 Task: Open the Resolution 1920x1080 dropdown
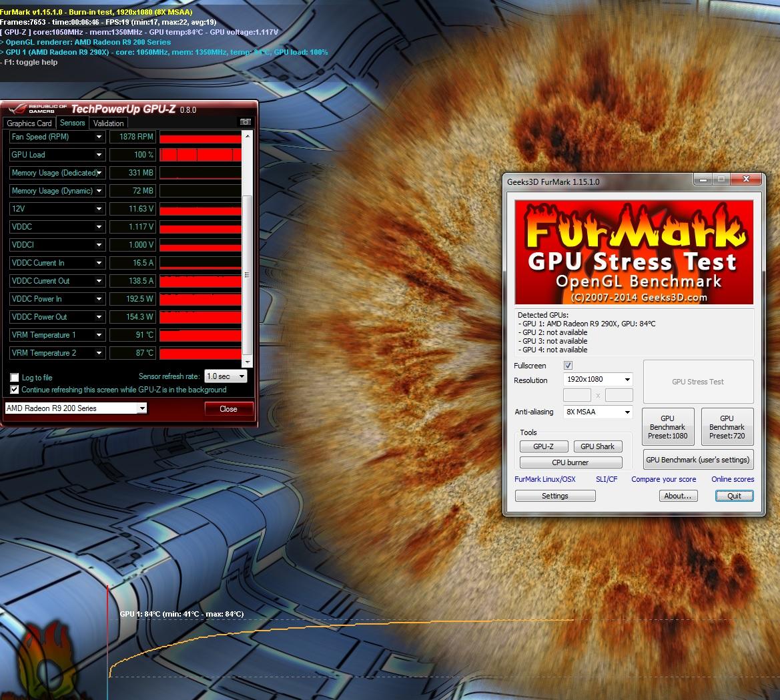(x=597, y=379)
